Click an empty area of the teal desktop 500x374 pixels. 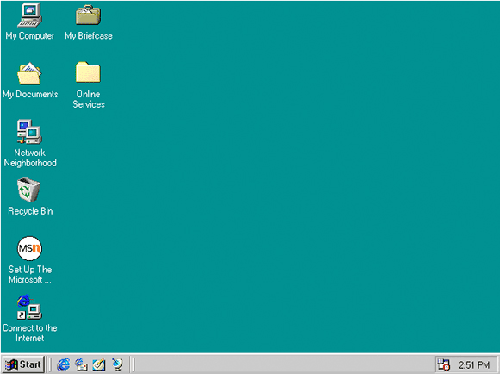pyautogui.click(x=283, y=167)
